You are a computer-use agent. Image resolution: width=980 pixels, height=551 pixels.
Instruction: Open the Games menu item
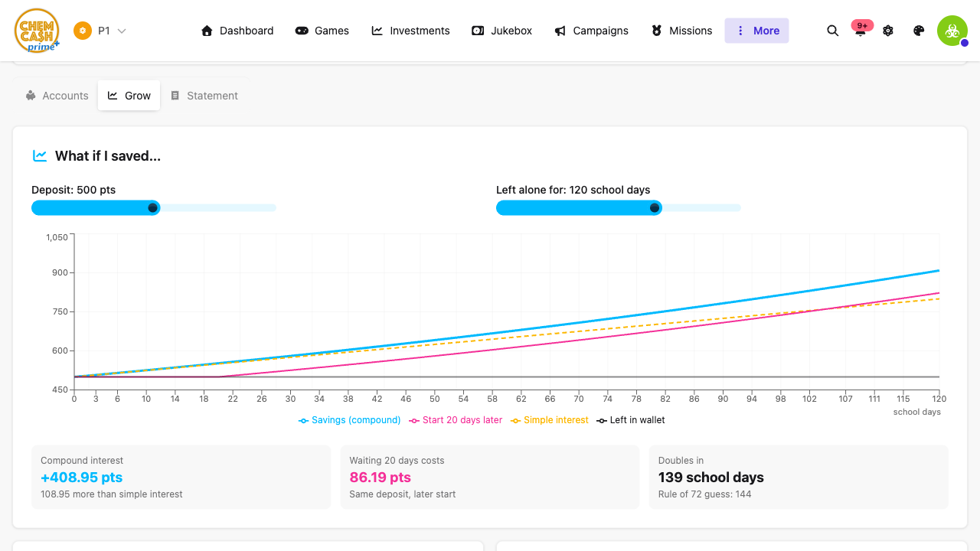click(322, 31)
